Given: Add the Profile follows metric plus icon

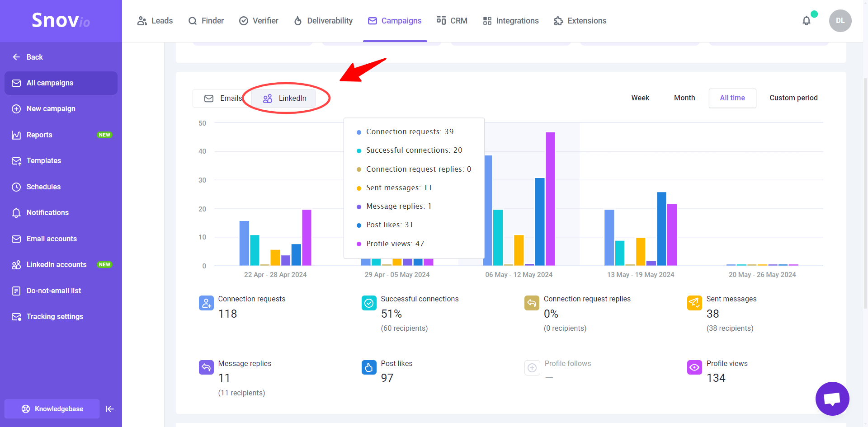Looking at the screenshot, I should (532, 367).
